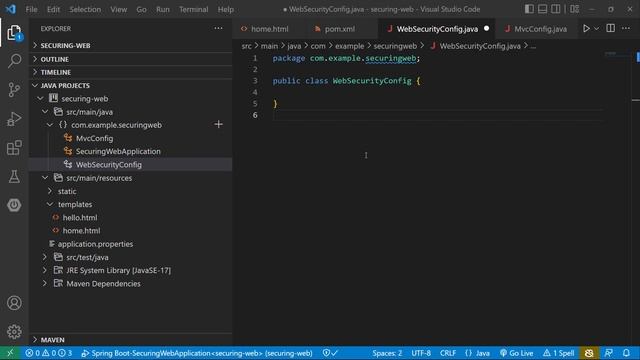The height and width of the screenshot is (360, 640).
Task: Open hello.html in templates
Action: 80,218
